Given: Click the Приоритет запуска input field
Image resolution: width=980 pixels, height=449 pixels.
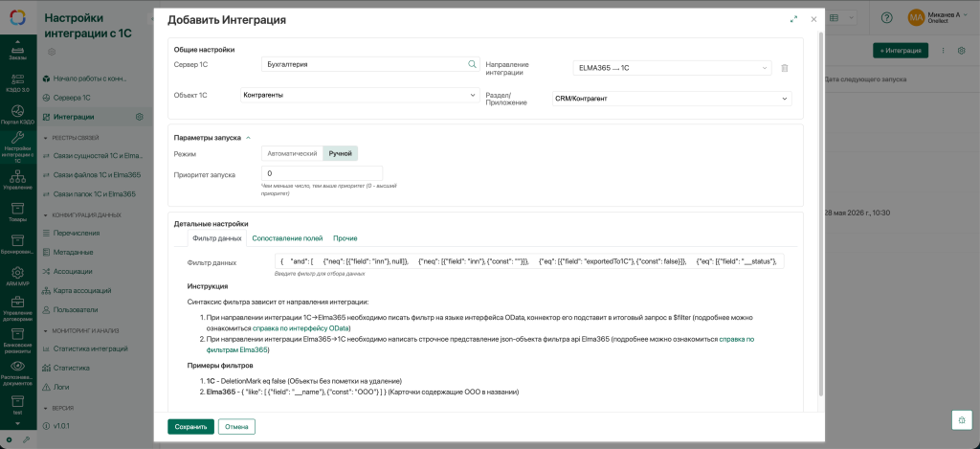Looking at the screenshot, I should [x=322, y=173].
